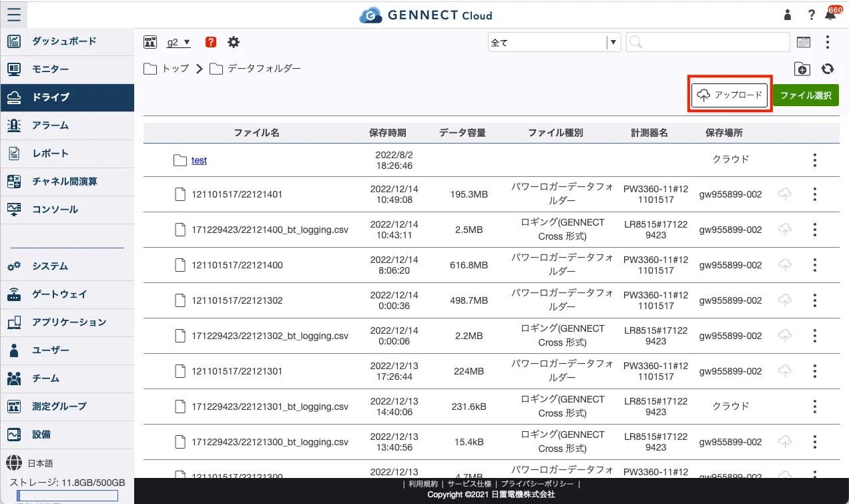849x504 pixels.
Task: Open the more menu for 121101517/22121302
Action: tap(814, 300)
